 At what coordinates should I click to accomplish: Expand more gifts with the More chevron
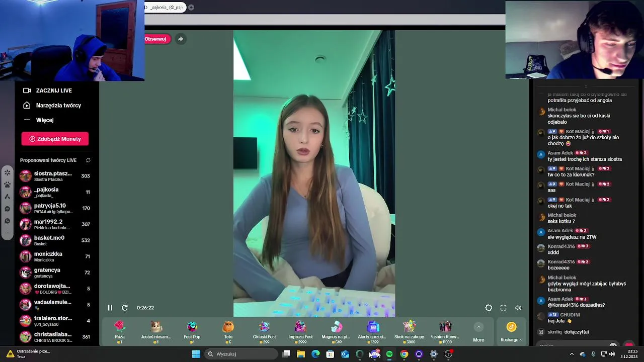(478, 327)
